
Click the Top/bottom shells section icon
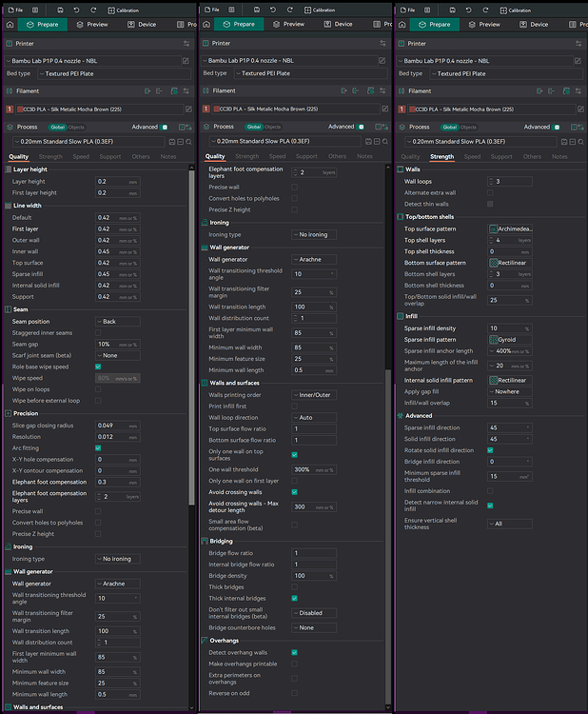401,217
